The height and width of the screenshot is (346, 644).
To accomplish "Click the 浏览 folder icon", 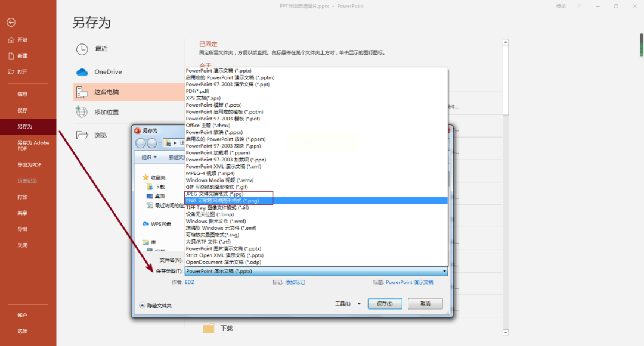I will [x=82, y=135].
